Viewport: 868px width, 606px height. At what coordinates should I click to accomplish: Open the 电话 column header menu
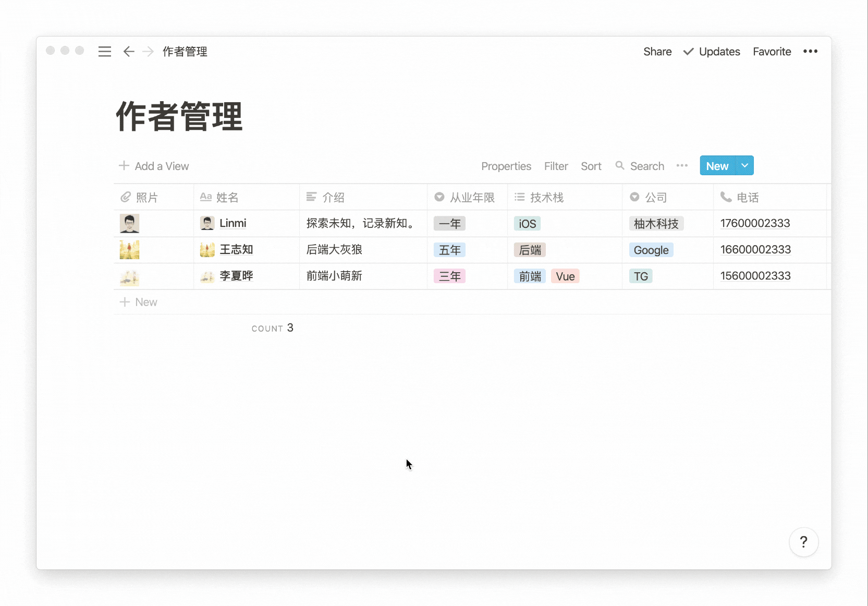point(769,197)
